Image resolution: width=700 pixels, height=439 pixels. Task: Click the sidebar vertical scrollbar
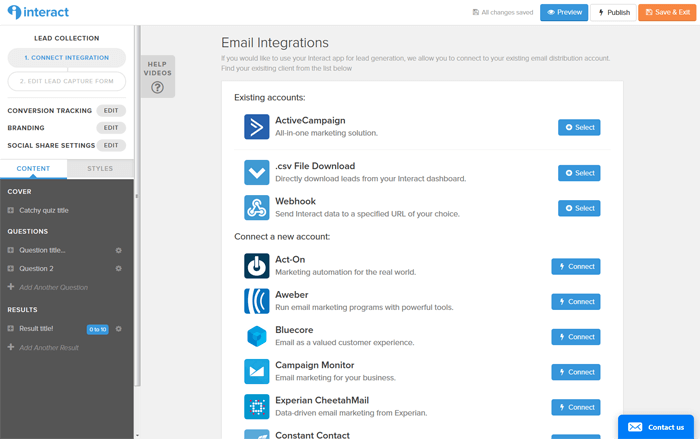138,205
